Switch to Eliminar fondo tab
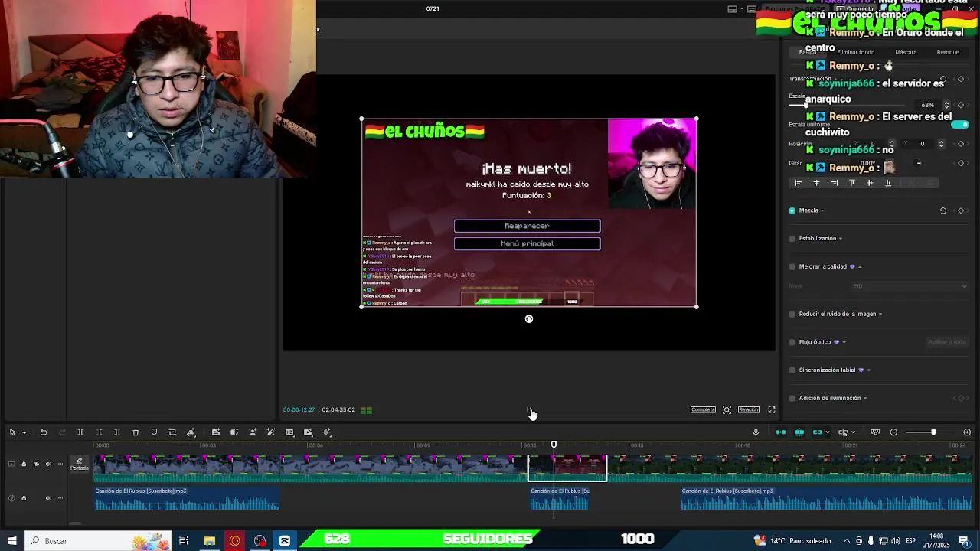This screenshot has height=551, width=980. pos(856,52)
